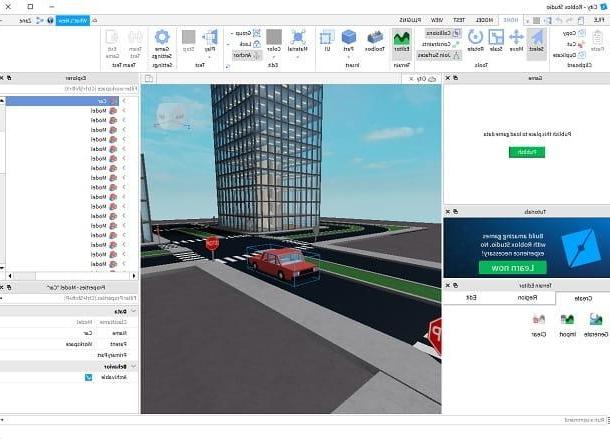The height and width of the screenshot is (439, 610).
Task: Expand the Car model in Explorer
Action: click(124, 101)
